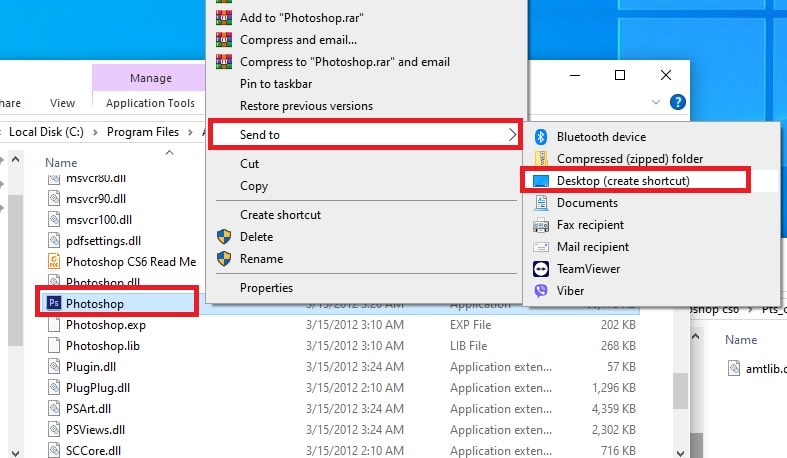
Task: Click amtlib file icon in second window
Action: pyautogui.click(x=734, y=368)
